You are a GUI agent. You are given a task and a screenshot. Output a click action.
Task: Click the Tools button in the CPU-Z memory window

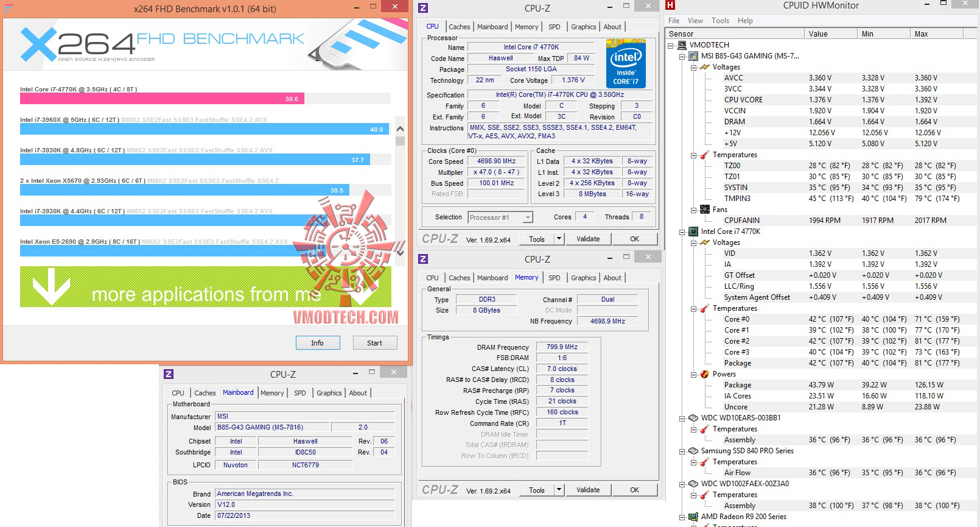[x=537, y=490]
